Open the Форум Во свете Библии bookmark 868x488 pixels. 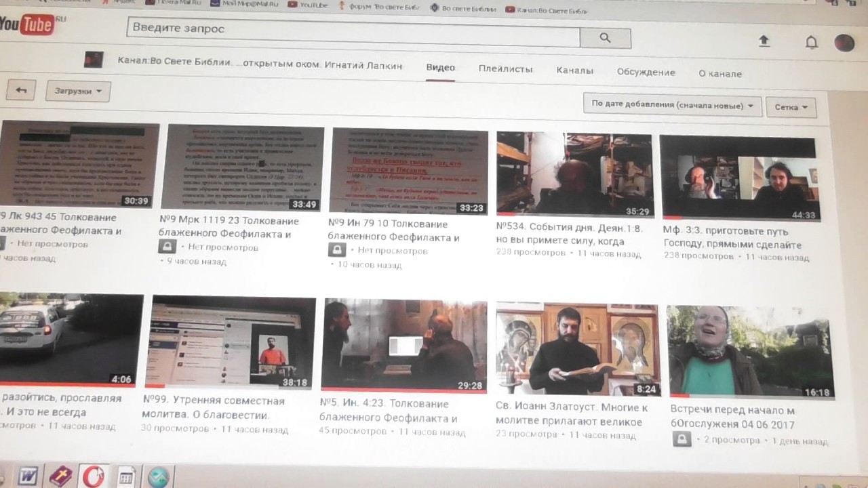pos(380,7)
